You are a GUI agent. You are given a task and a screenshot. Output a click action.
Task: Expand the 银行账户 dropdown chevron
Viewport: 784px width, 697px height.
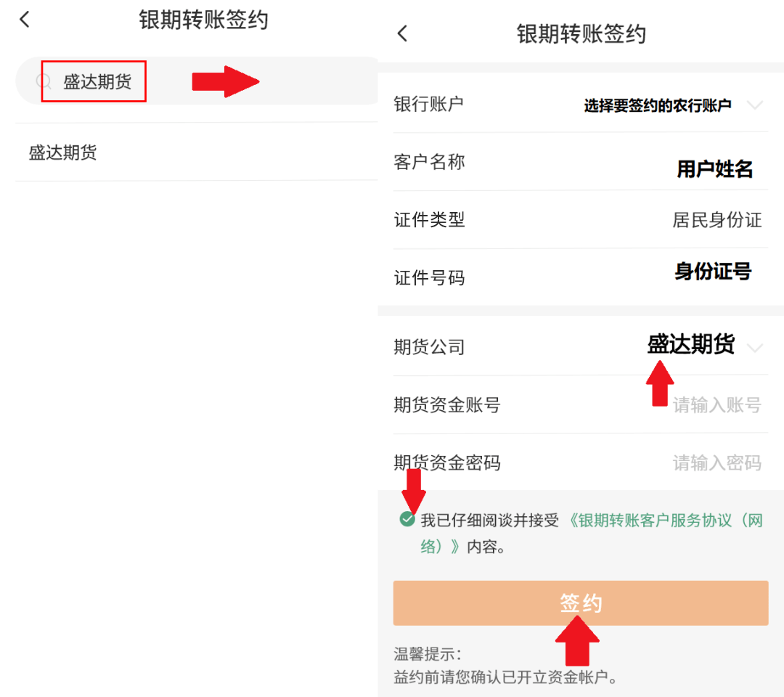755,105
